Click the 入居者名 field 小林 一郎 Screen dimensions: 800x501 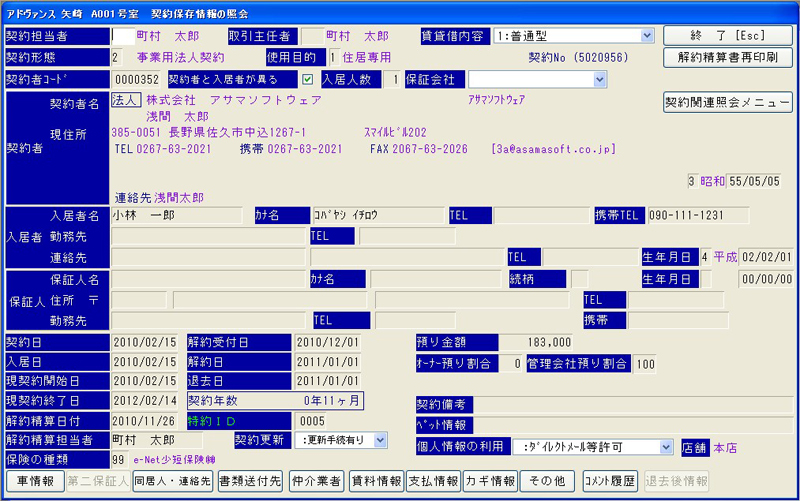pos(176,214)
